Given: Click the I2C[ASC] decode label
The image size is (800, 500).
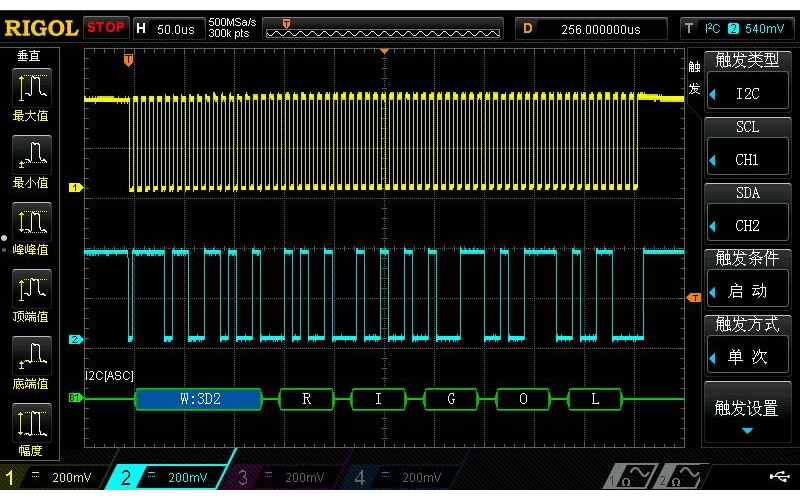Looking at the screenshot, I should pos(109,376).
